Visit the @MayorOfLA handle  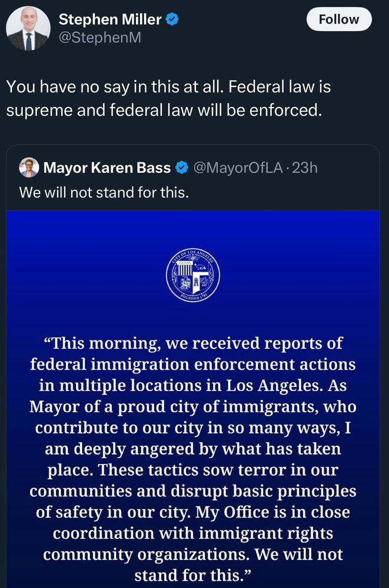tap(239, 168)
